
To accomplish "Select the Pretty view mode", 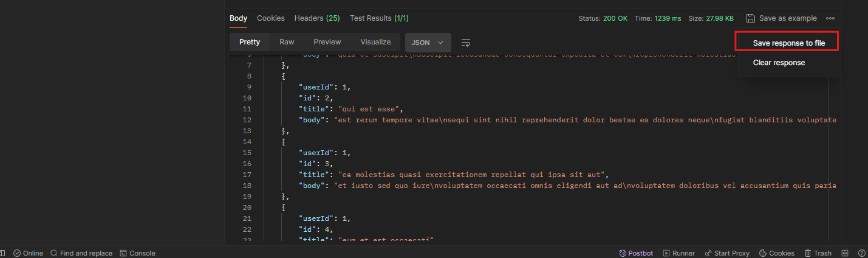I will coord(250,42).
